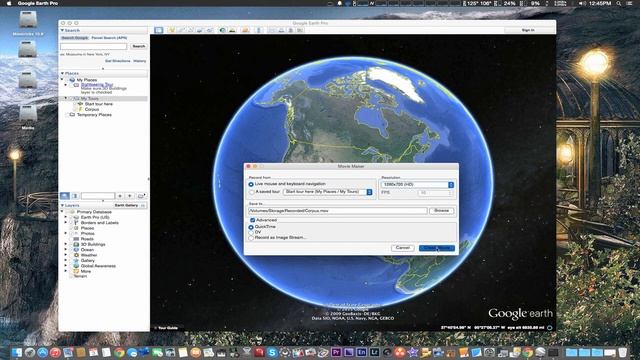Open the planets switcher icon
Screen dimensions: 640x360
(245, 30)
